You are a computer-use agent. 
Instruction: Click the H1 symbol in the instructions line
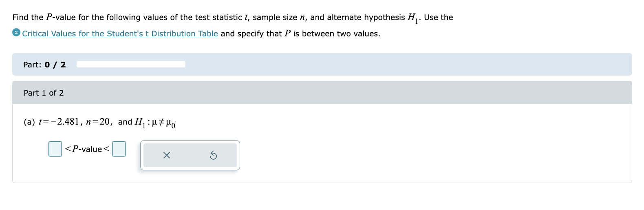[413, 18]
